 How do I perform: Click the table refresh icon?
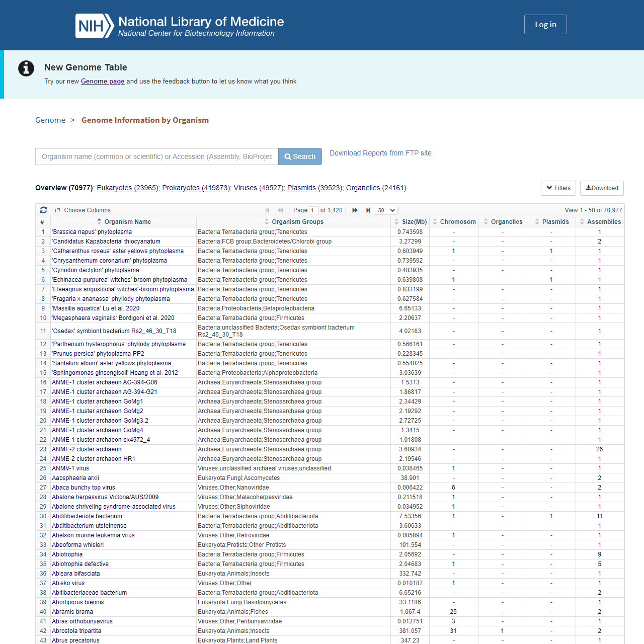43,210
